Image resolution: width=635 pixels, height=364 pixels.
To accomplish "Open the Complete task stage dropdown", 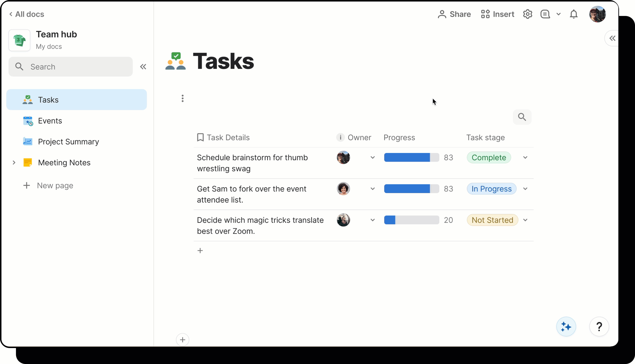I will [525, 158].
